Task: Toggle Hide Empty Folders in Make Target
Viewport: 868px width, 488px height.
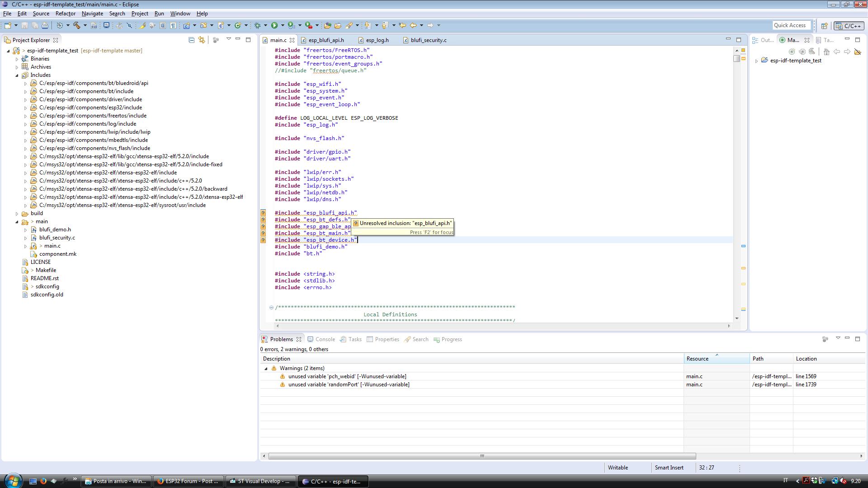Action: pos(858,52)
